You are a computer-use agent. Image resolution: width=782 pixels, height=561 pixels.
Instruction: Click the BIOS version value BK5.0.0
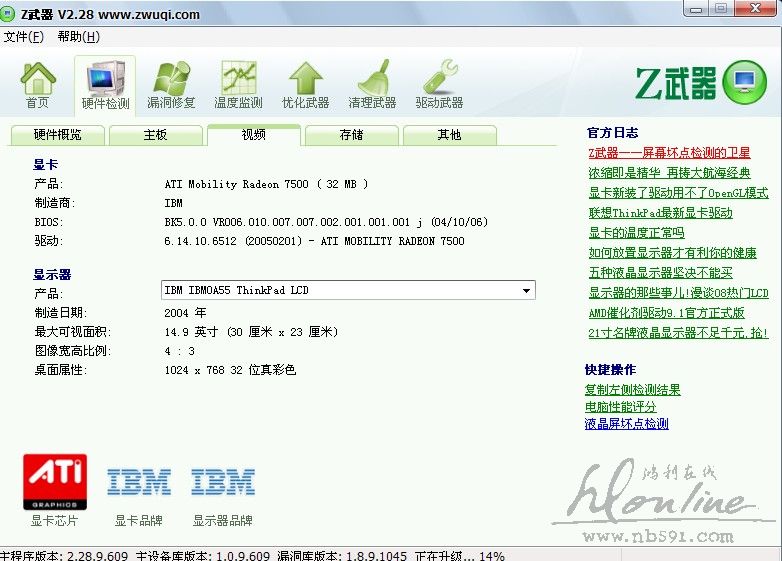[x=326, y=222]
